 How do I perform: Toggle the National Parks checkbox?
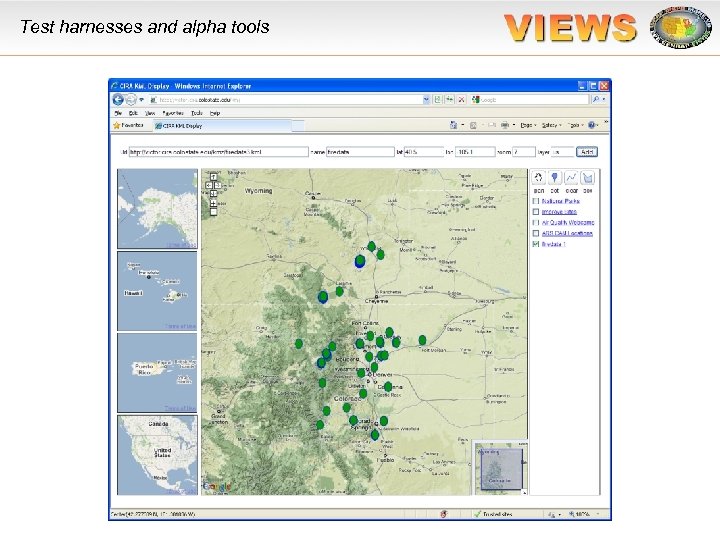point(535,201)
